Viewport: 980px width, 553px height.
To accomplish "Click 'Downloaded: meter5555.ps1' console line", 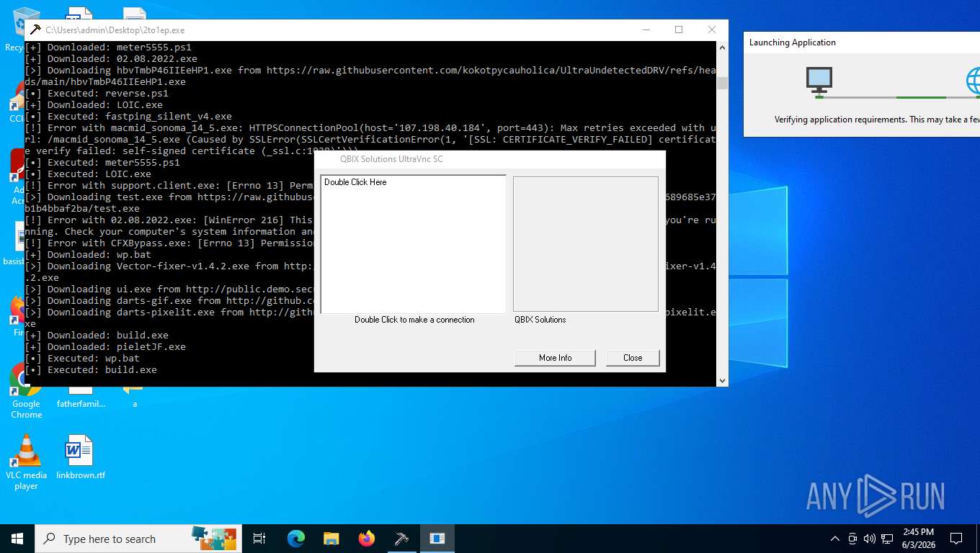I will 108,47.
